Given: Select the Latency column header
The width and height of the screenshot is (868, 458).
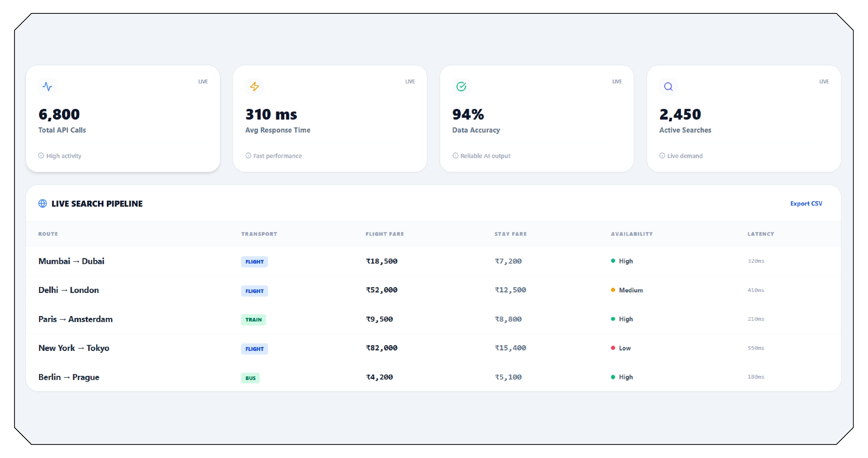Looking at the screenshot, I should [760, 234].
